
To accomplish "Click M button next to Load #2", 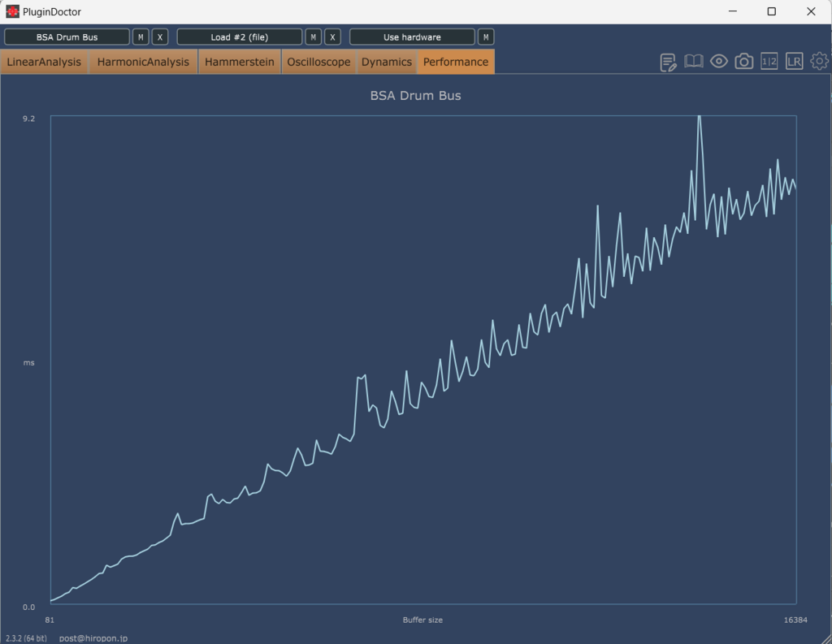I will 313,37.
